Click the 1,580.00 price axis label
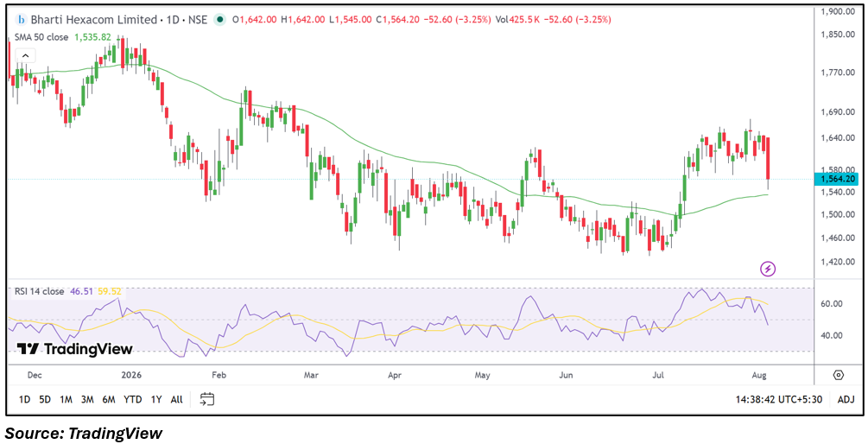 [839, 169]
